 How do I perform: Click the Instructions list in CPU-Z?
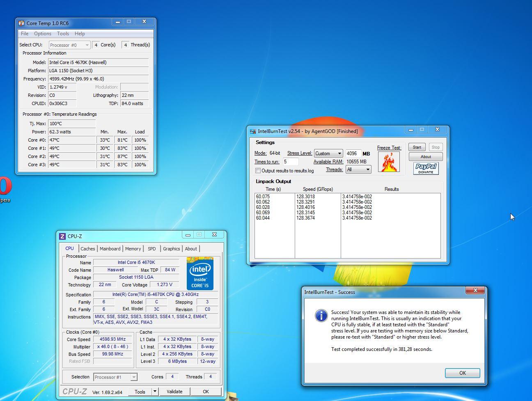pyautogui.click(x=156, y=319)
